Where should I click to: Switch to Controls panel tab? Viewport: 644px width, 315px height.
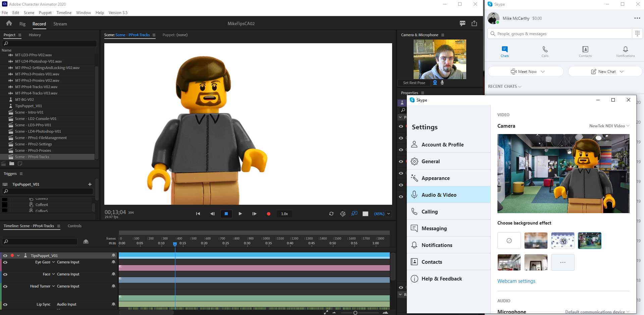[x=74, y=226]
